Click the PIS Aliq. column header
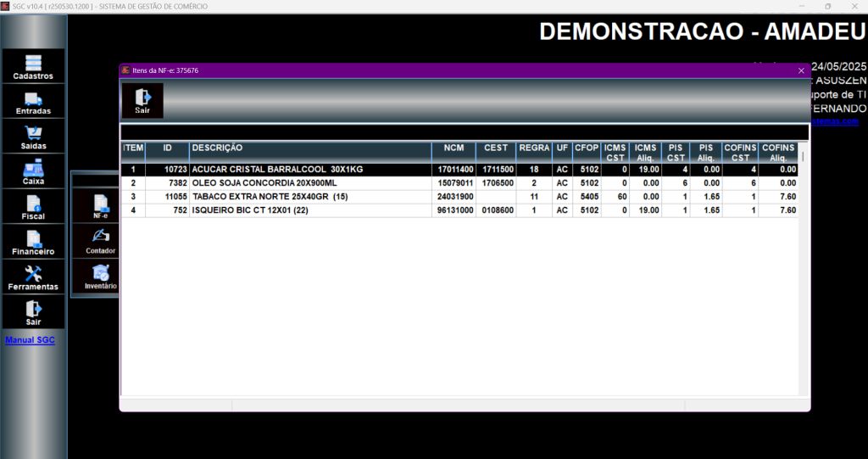 [x=706, y=153]
